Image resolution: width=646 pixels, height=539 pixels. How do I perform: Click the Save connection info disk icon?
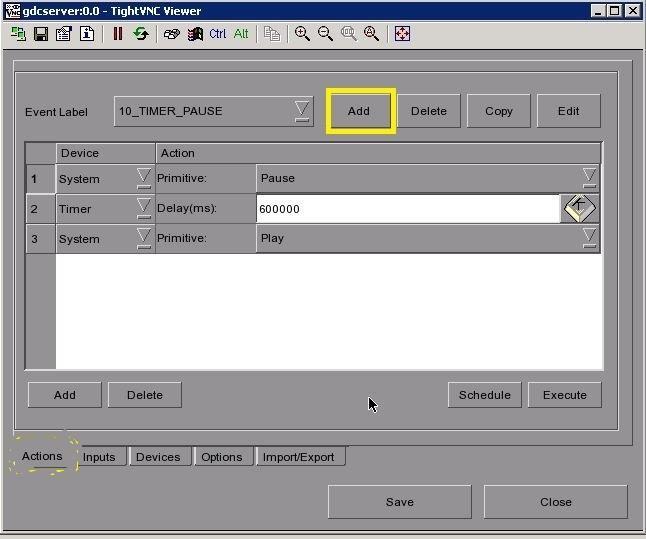(41, 33)
